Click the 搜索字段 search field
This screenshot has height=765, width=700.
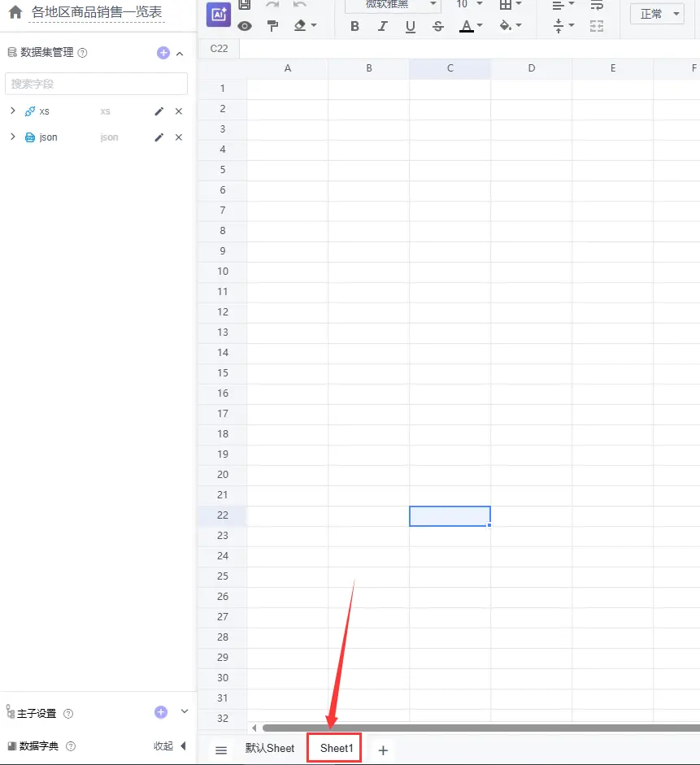coord(96,84)
